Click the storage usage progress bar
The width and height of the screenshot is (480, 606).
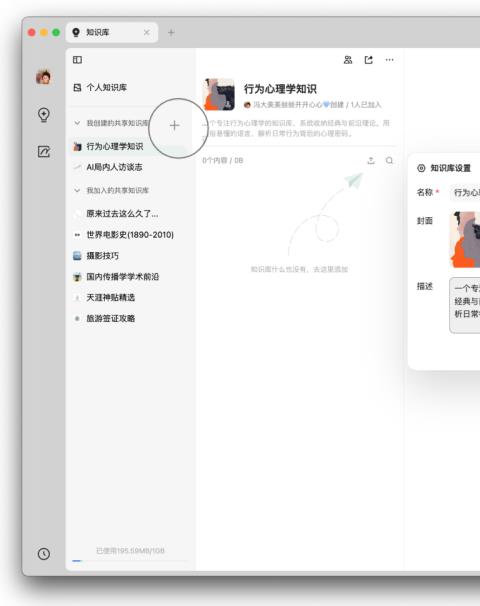point(130,560)
